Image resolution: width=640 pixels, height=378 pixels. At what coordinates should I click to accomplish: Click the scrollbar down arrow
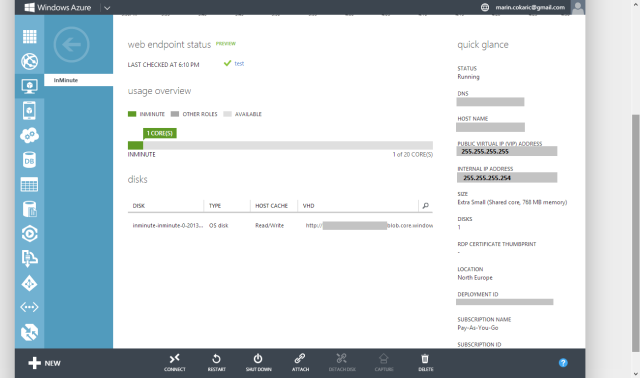[636, 373]
